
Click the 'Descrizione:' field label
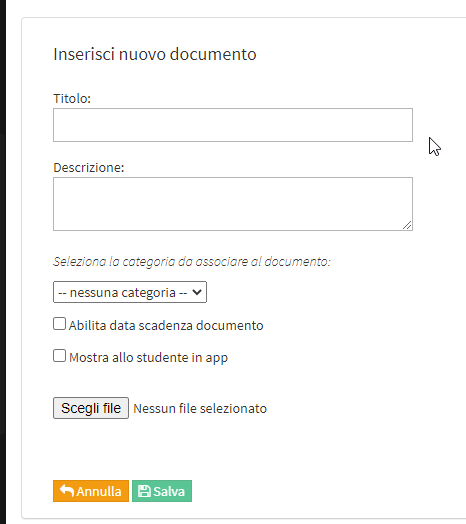tap(89, 167)
